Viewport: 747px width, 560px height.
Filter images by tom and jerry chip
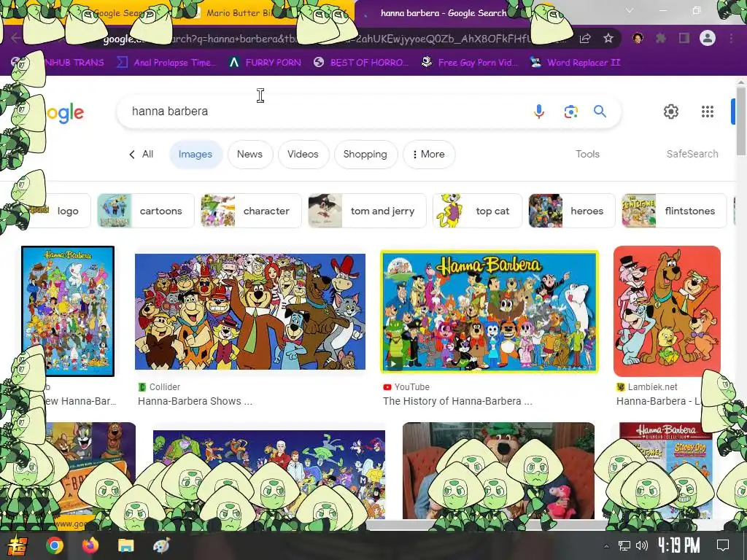pyautogui.click(x=367, y=211)
